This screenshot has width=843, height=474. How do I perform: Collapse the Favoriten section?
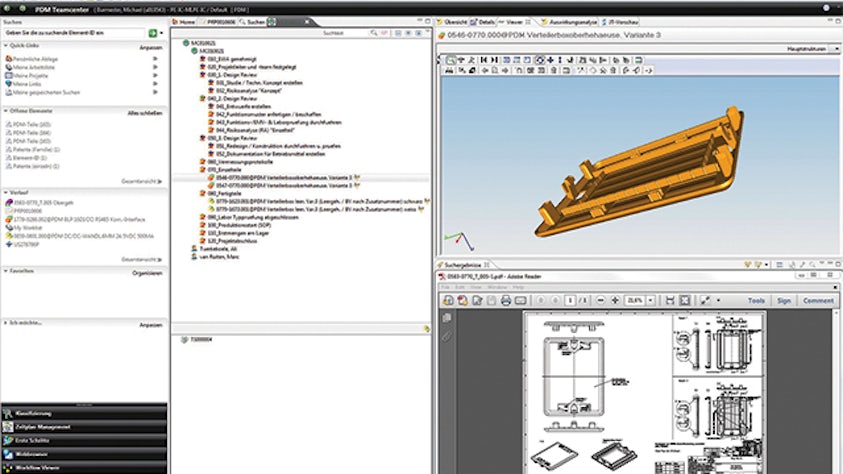pos(6,271)
